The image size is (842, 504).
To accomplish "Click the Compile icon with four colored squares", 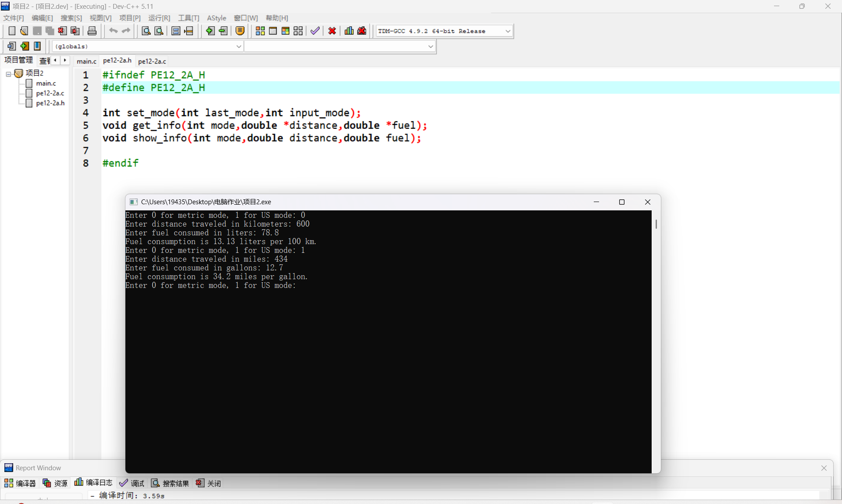I will coord(260,31).
